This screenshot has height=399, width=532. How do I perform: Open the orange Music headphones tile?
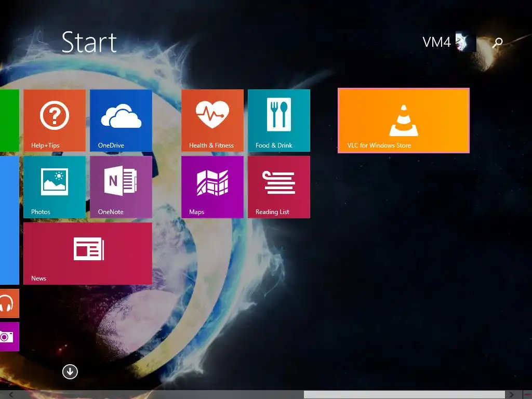9,303
